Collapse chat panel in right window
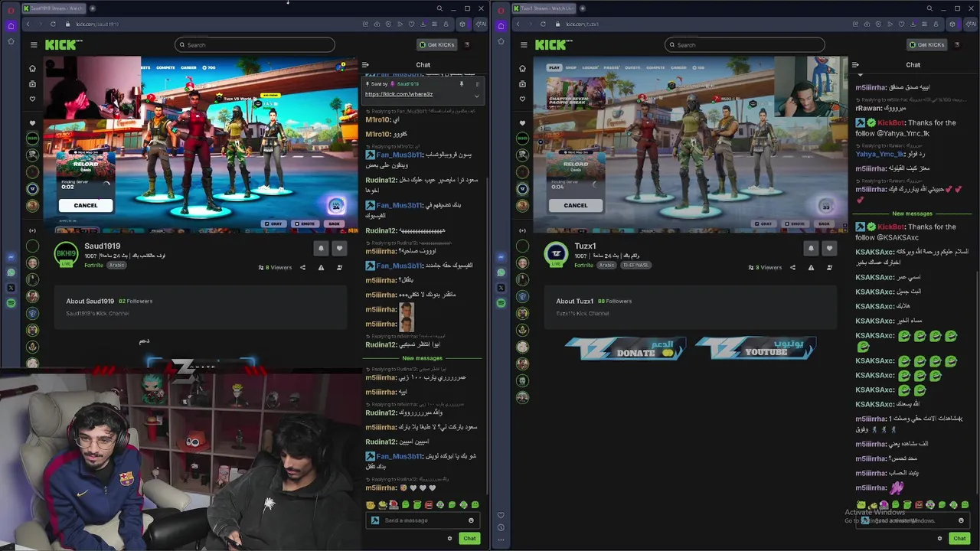The height and width of the screenshot is (551, 980). click(855, 65)
